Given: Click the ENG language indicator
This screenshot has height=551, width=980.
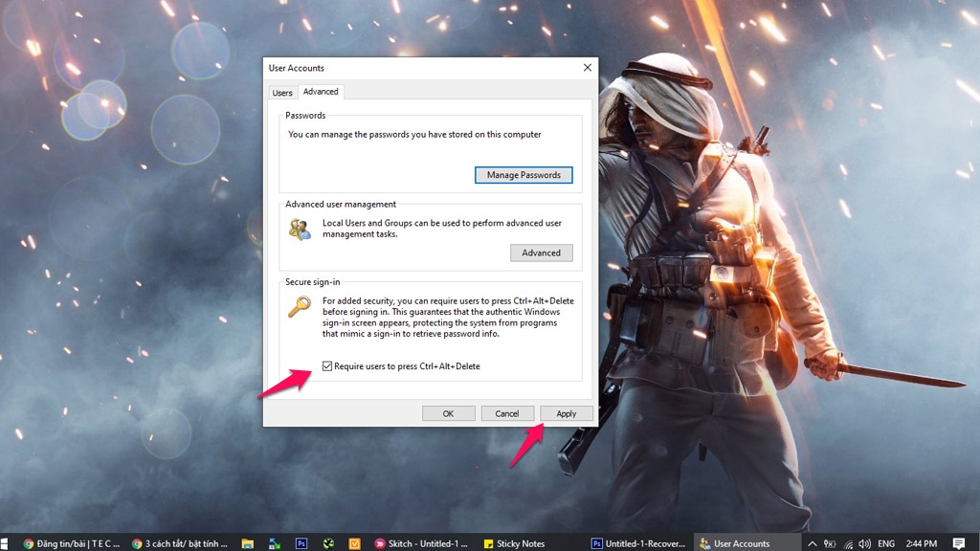Looking at the screenshot, I should coord(885,543).
